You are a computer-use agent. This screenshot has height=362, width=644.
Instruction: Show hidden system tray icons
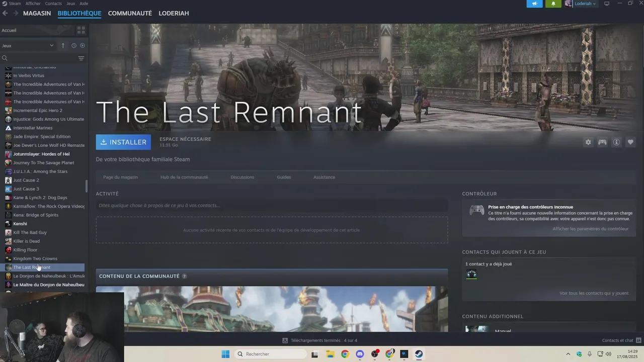pos(568,354)
